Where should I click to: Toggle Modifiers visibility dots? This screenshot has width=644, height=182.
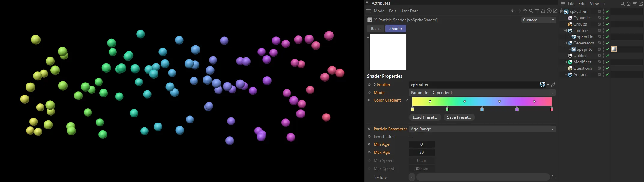coord(603,62)
